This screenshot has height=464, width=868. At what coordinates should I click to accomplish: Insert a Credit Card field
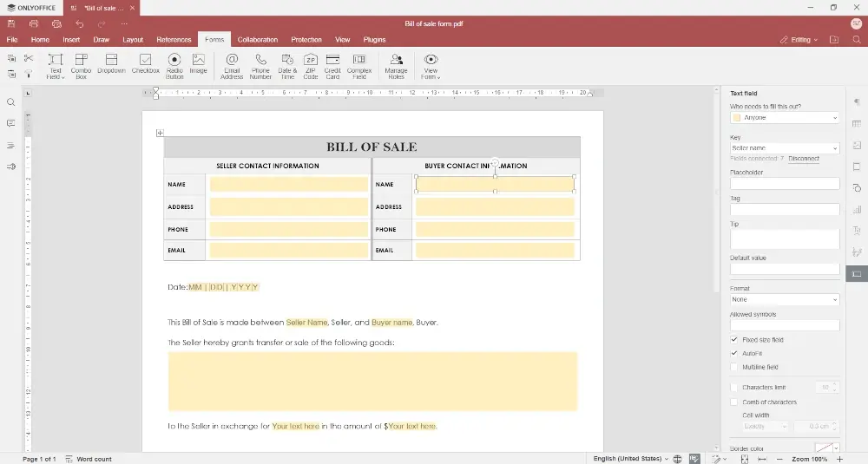(x=332, y=63)
